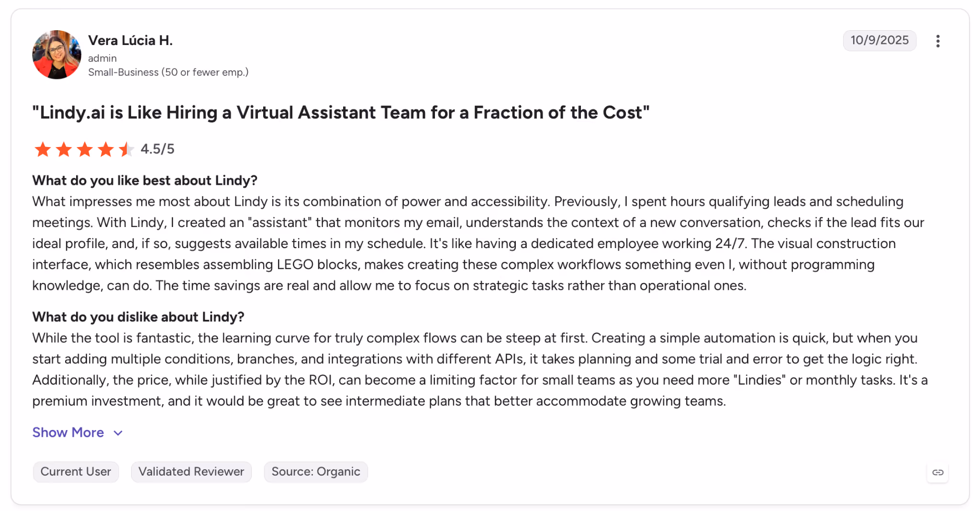Click the Validated Reviewer tag
The height and width of the screenshot is (511, 980).
[x=191, y=472]
